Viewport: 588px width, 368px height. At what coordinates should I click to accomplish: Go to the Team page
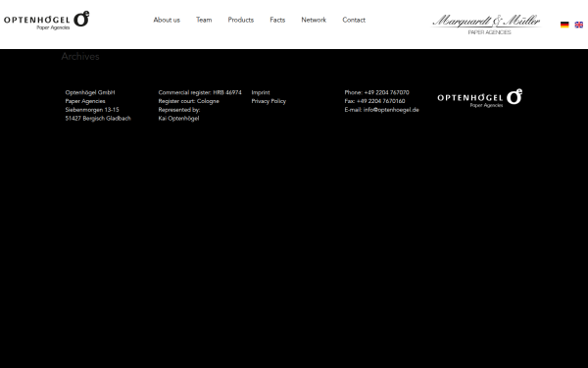pyautogui.click(x=204, y=20)
